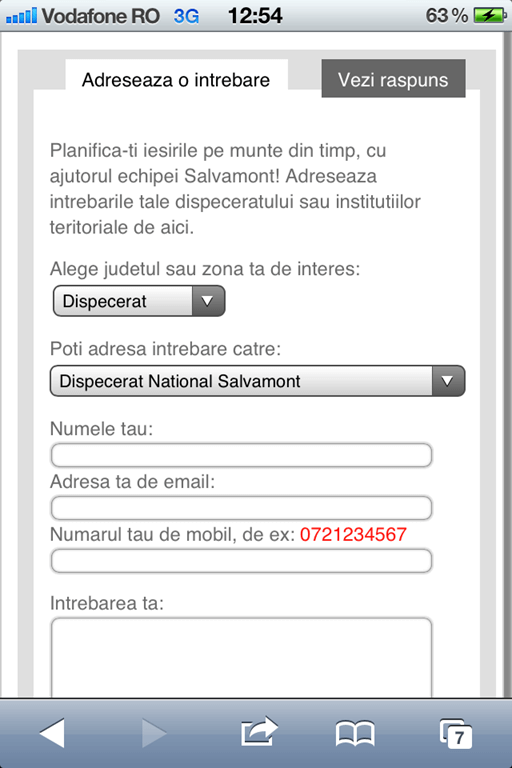This screenshot has width=512, height=768.
Task: Click the arrow of the recipient selector
Action: [448, 381]
